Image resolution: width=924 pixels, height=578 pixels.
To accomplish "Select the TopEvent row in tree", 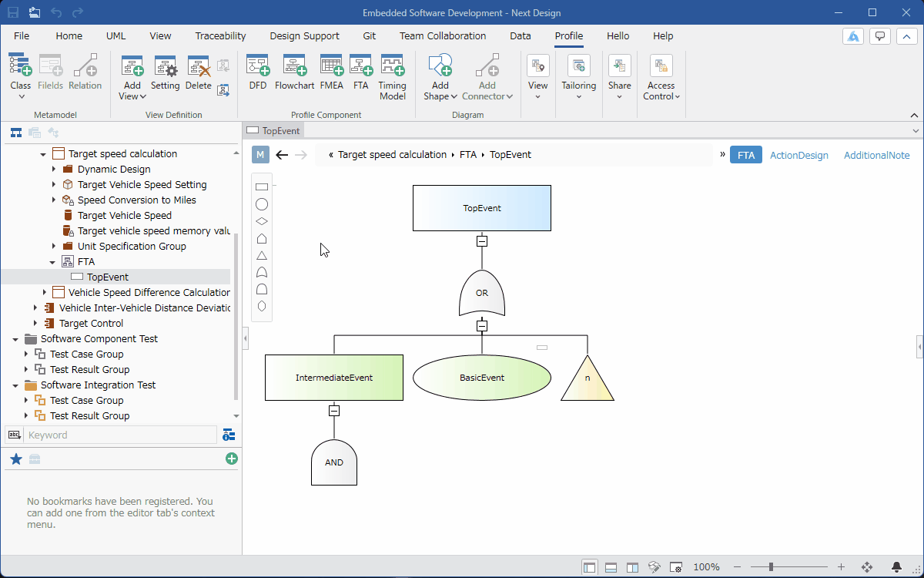I will tap(115, 277).
